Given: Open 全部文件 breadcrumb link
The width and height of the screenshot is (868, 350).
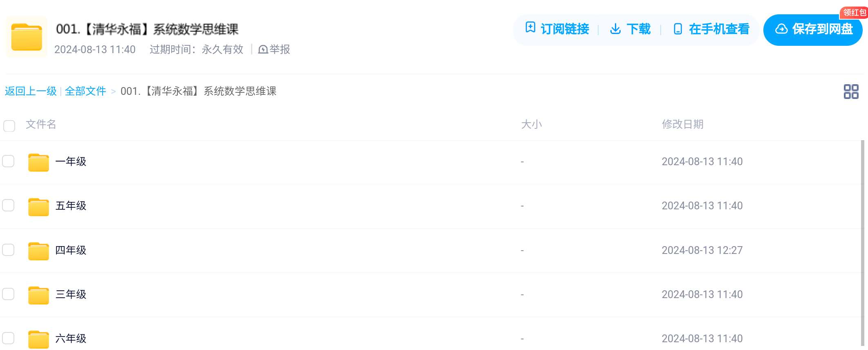Looking at the screenshot, I should [85, 91].
